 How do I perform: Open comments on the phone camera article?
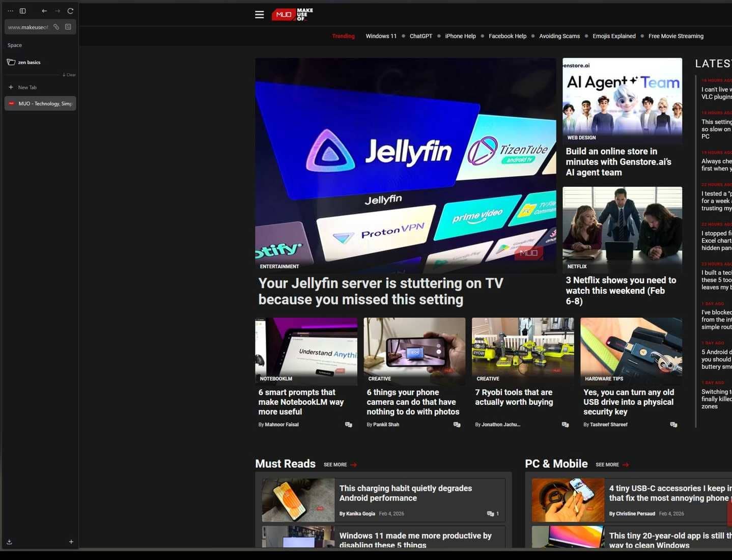coord(457,425)
